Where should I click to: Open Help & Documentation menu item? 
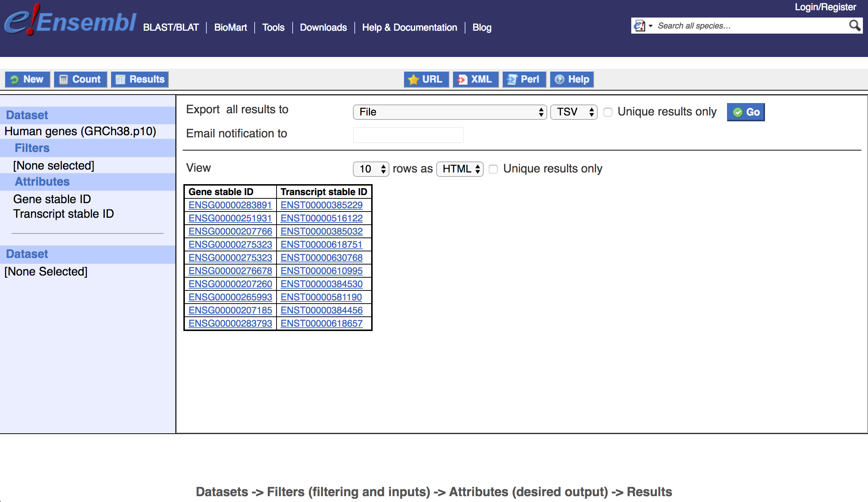point(410,27)
